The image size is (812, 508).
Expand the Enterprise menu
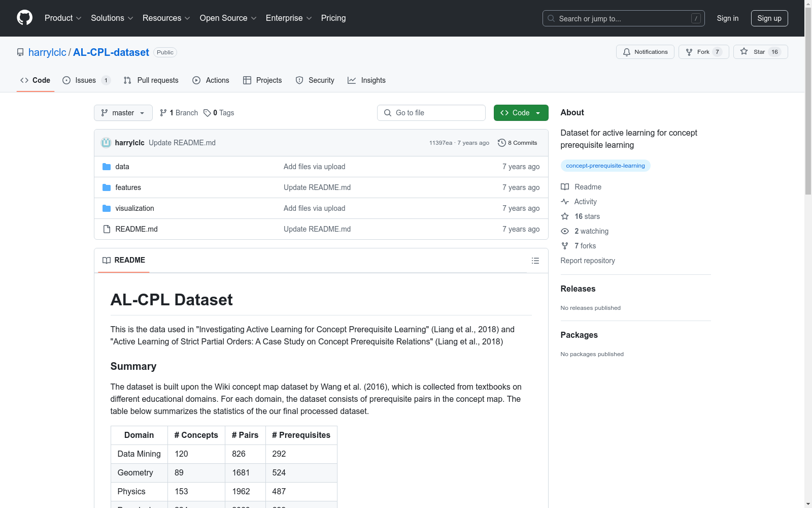tap(289, 18)
